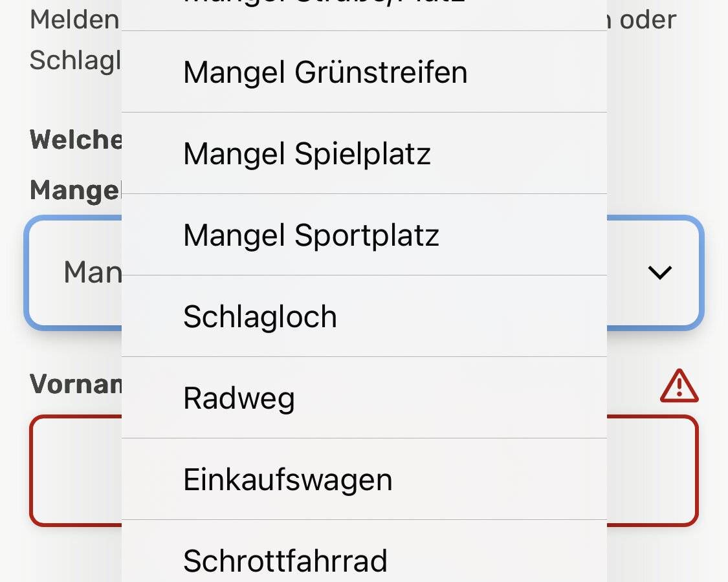Image resolution: width=728 pixels, height=582 pixels.
Task: Select Einkaufswagen from the list
Action: point(287,480)
